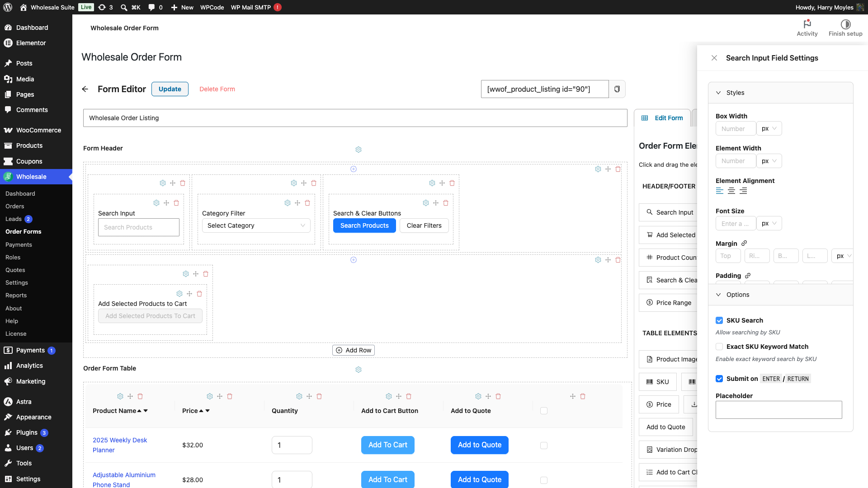
Task: Disable SKU Search checkbox
Action: [x=719, y=320]
